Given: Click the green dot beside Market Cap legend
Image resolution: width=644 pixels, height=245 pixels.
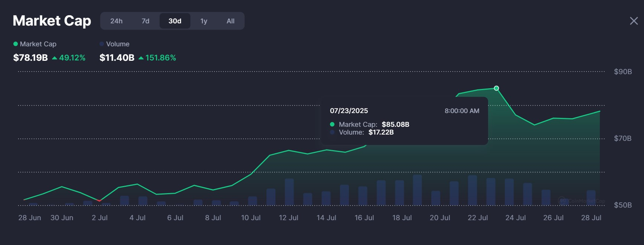Looking at the screenshot, I should point(16,44).
